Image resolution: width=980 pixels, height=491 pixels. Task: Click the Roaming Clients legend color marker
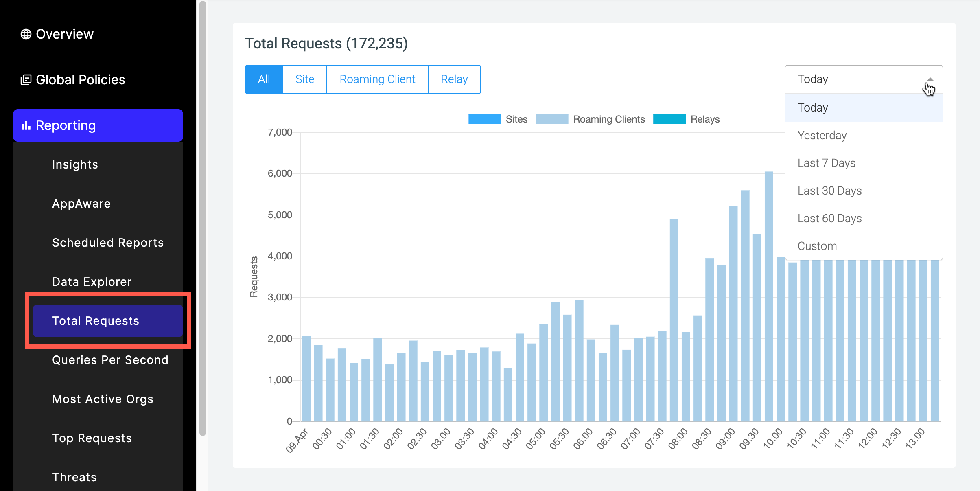[552, 119]
